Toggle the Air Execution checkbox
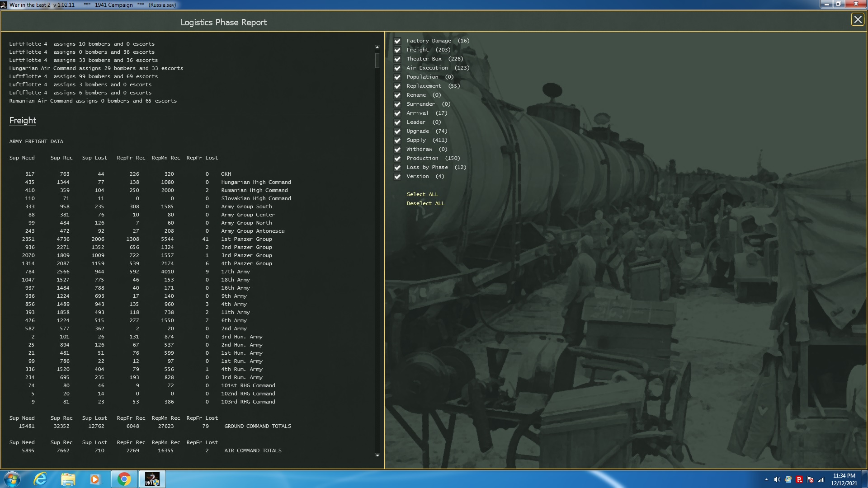 (397, 68)
